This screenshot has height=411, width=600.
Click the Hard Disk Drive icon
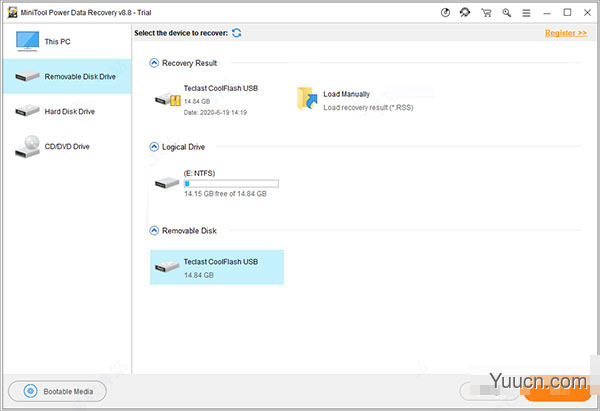tap(27, 111)
